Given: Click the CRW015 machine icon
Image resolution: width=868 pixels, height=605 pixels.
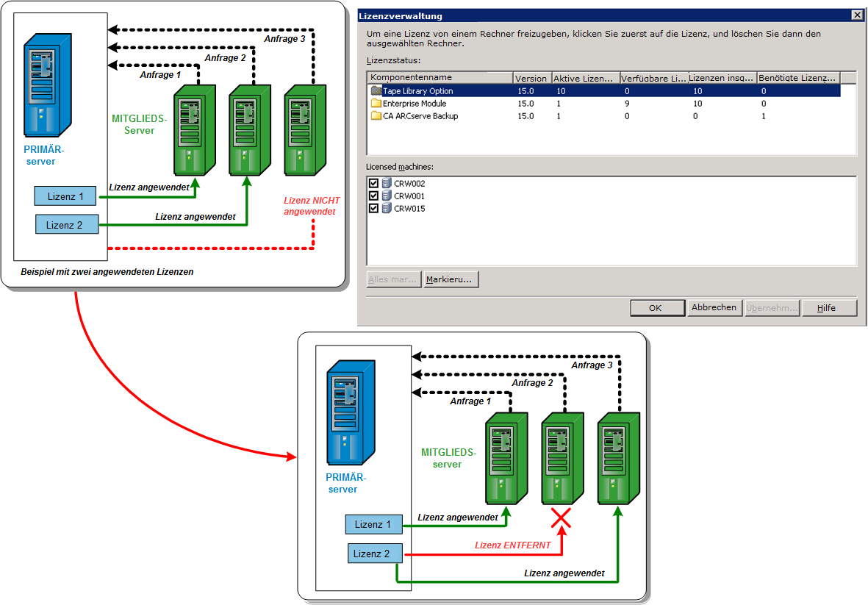Looking at the screenshot, I should (387, 209).
